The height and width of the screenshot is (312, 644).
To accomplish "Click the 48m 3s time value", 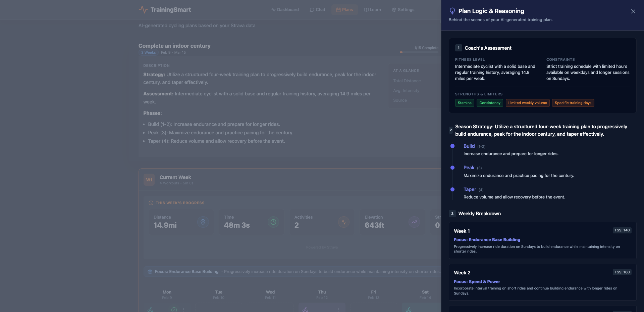I will click(x=237, y=225).
